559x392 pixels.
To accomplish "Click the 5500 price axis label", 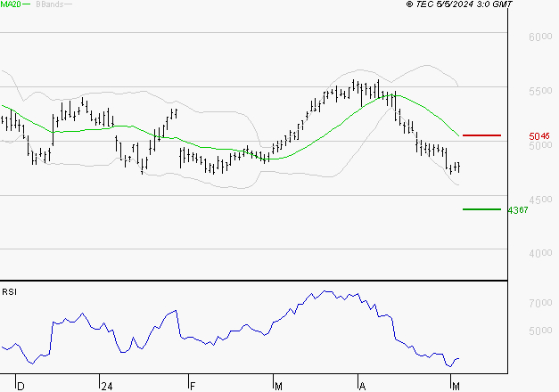I will pos(540,91).
